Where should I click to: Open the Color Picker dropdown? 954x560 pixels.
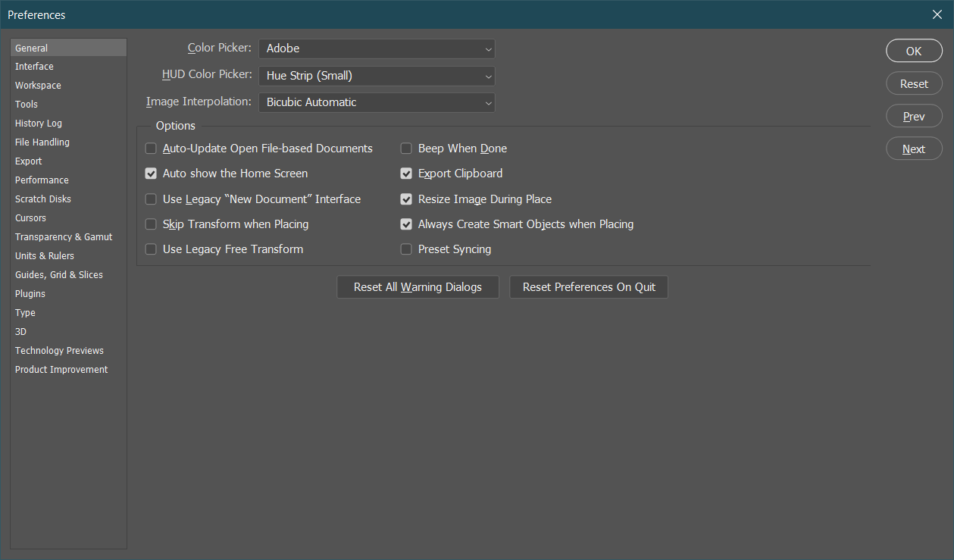(x=377, y=48)
